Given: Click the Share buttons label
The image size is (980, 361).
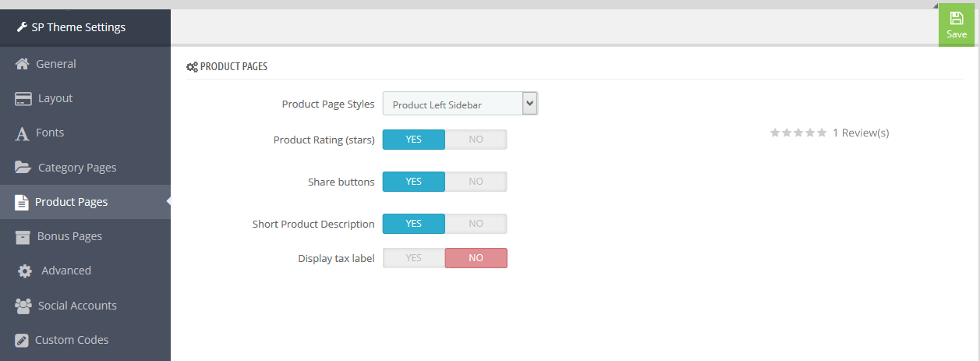Looking at the screenshot, I should coord(341,182).
